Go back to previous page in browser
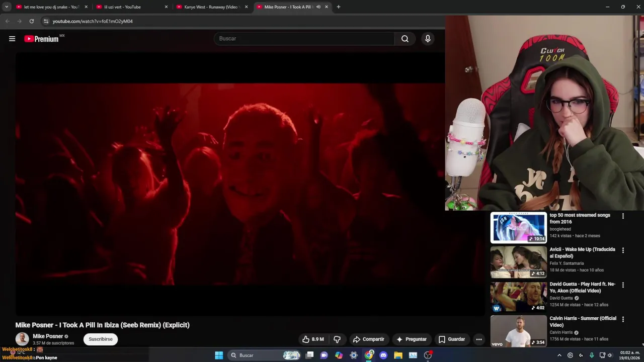The image size is (644, 362). 7,21
